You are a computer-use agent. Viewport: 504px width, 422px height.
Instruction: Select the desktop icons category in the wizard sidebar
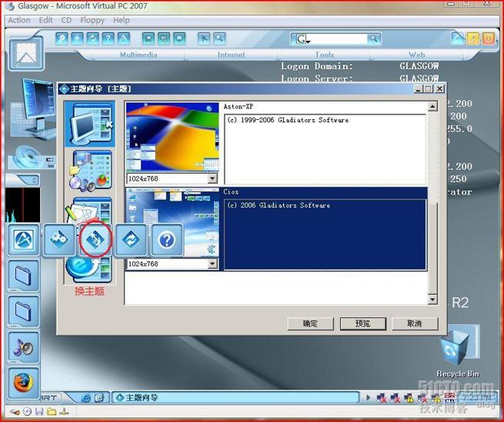point(90,171)
